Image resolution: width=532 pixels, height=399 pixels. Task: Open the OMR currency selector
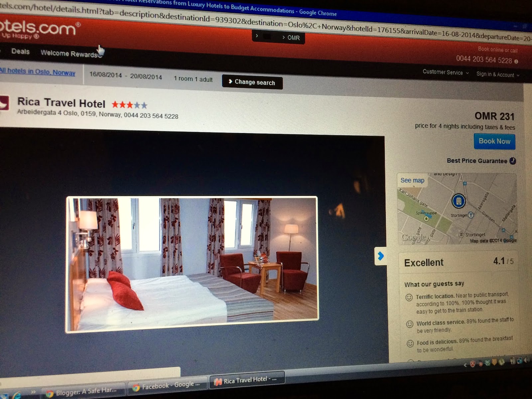point(291,38)
